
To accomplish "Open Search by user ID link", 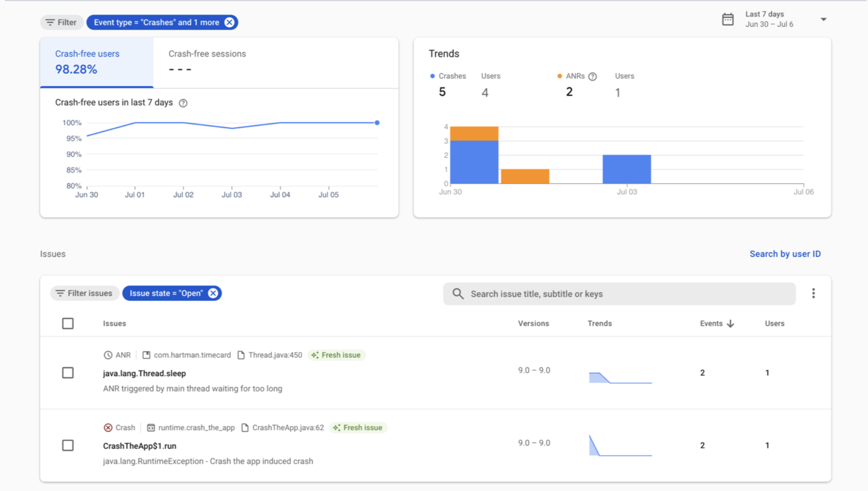I will pyautogui.click(x=785, y=254).
